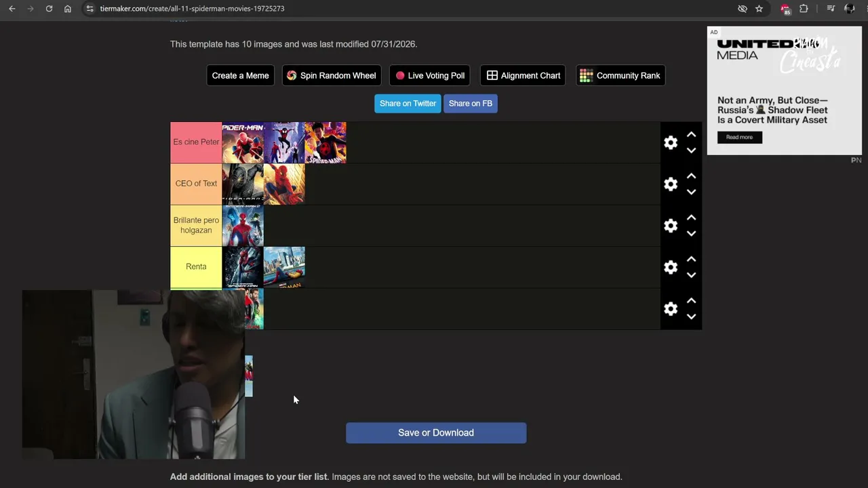
Task: Select the poster in the bottom tier row
Action: [254, 309]
